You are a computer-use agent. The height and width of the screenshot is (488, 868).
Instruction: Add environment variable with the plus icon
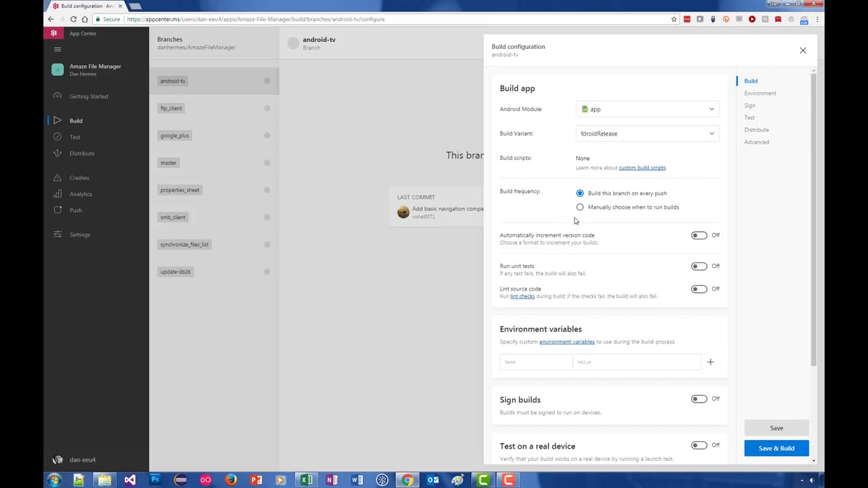pos(711,362)
